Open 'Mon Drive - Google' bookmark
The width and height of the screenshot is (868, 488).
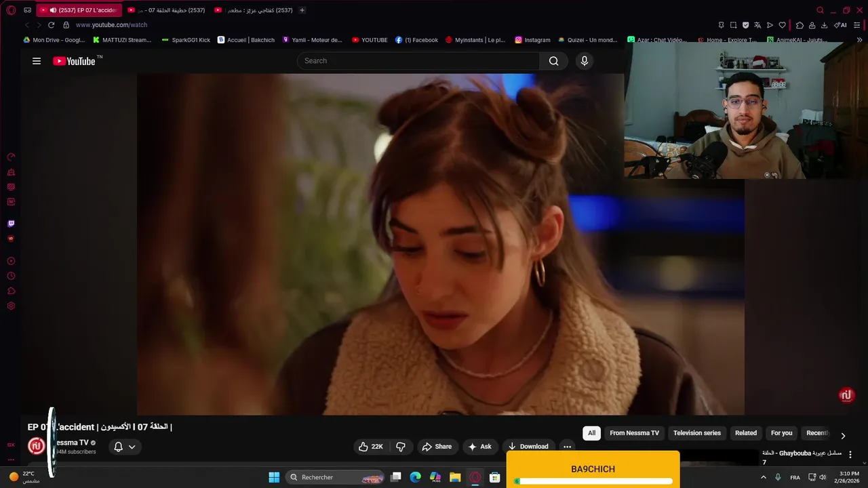(x=54, y=40)
